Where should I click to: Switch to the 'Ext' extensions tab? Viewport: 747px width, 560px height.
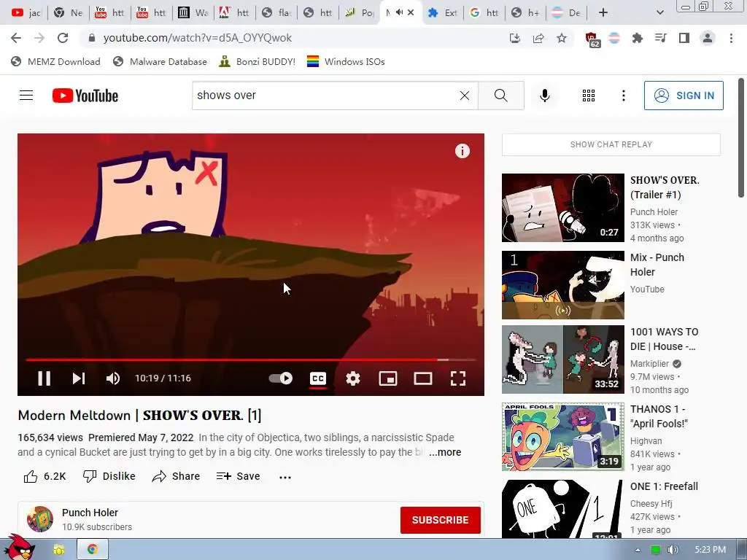(442, 13)
